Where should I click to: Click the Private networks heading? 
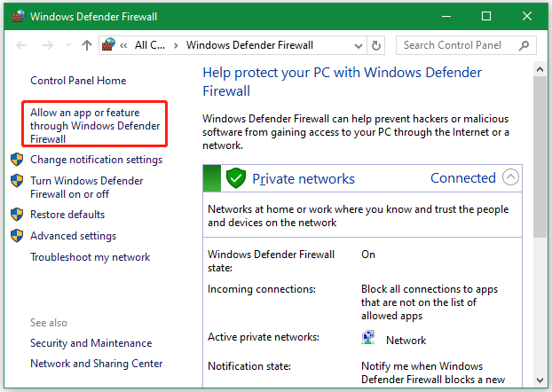tap(304, 179)
